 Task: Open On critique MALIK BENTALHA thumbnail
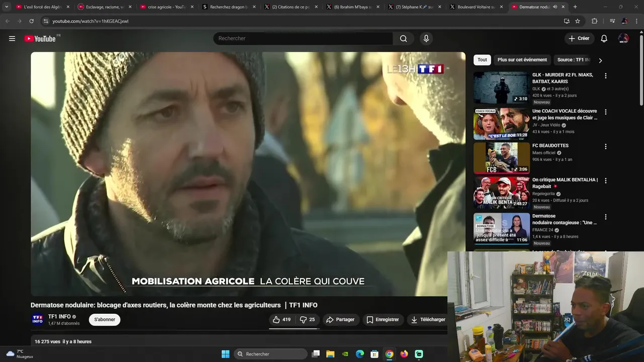[502, 193]
